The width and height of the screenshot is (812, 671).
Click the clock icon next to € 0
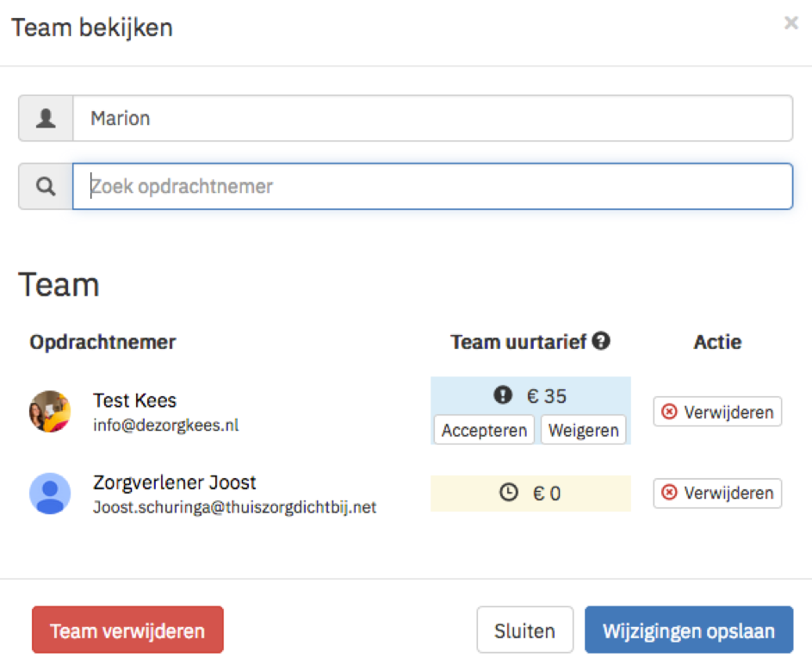(x=509, y=492)
